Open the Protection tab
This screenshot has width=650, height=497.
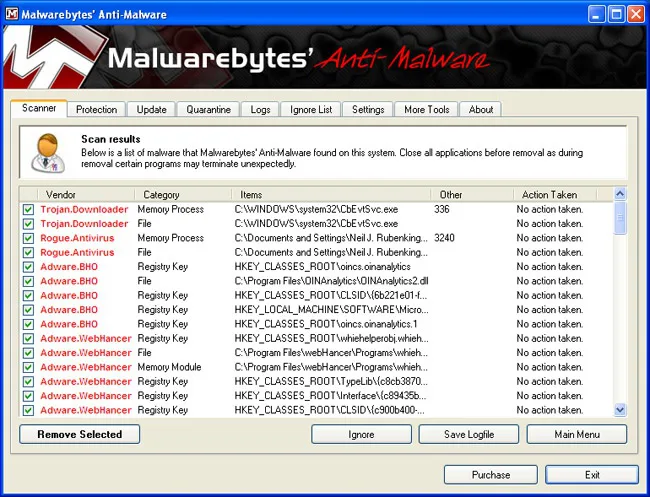[x=97, y=110]
